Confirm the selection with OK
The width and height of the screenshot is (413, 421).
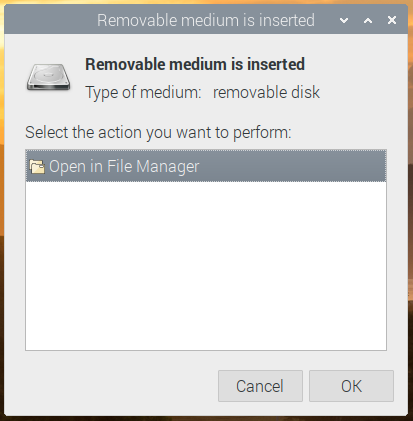351,386
